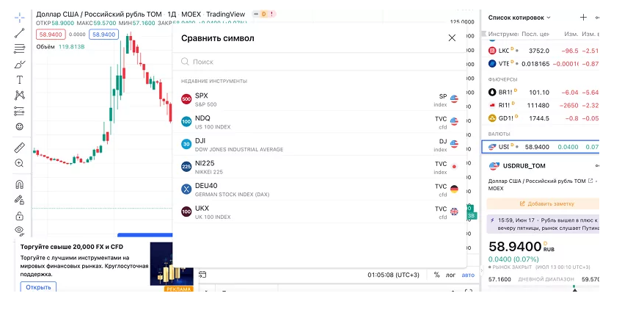Click the USDRUB_TOM symbol heading
The height and width of the screenshot is (321, 644).
point(524,166)
